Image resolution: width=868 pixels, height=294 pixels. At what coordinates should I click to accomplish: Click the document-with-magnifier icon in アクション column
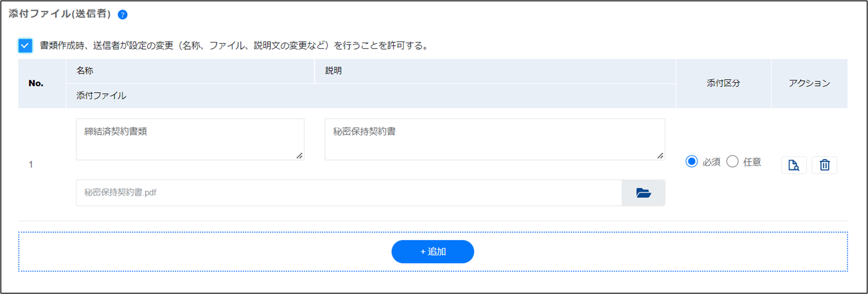[794, 165]
